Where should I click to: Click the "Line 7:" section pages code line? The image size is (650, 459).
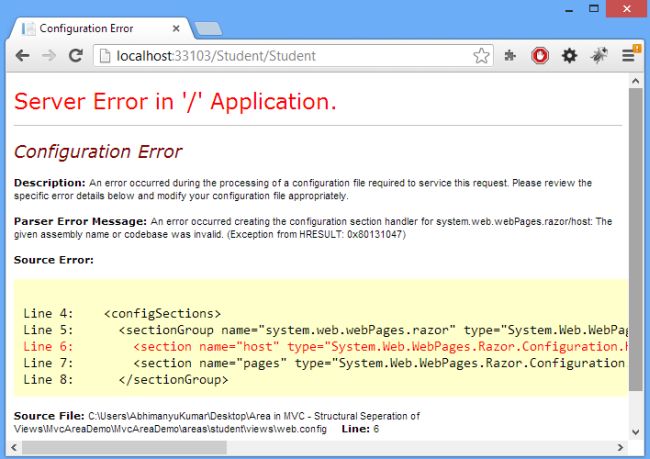(x=325, y=363)
